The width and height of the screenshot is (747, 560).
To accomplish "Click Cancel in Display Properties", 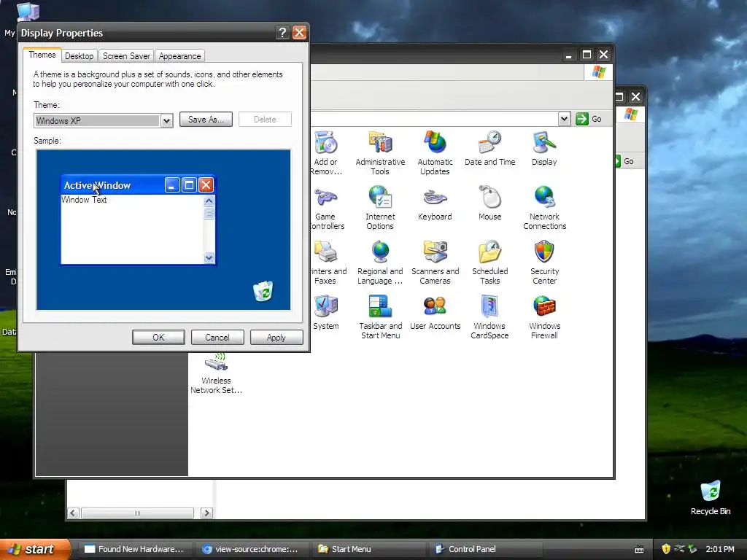I will pos(217,337).
